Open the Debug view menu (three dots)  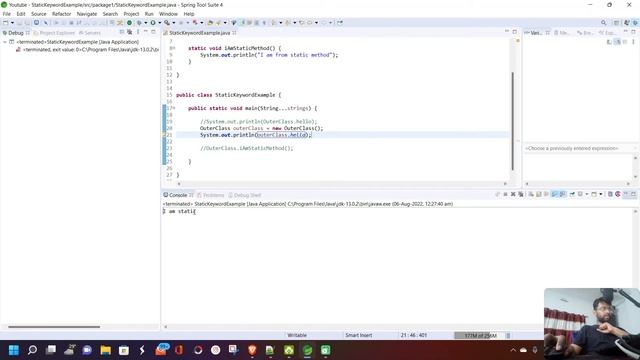138,32
